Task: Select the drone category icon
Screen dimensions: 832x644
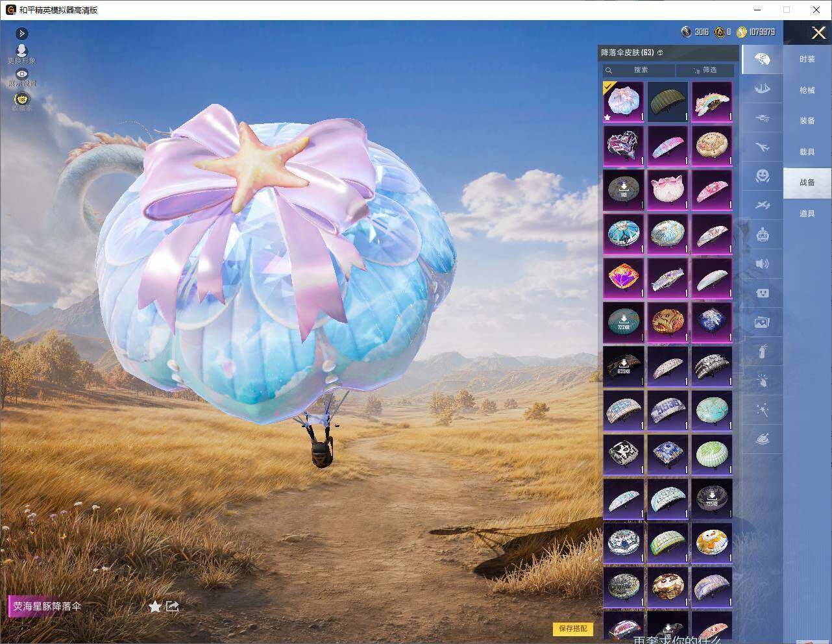Action: click(x=763, y=118)
